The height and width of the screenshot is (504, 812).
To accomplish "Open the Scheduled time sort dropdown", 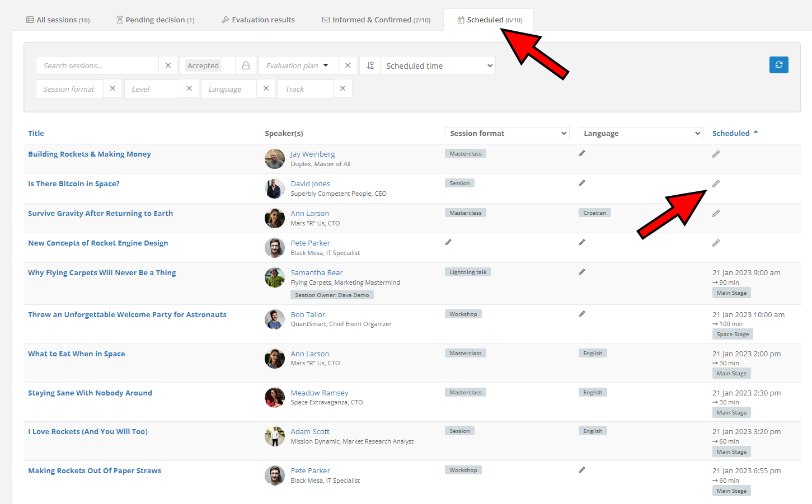I will 438,65.
